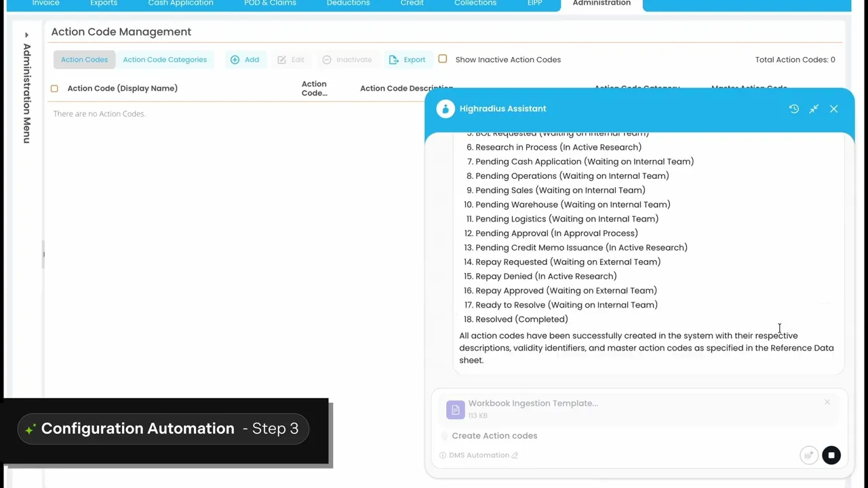868x488 pixels.
Task: Open the Exports top navigation tab
Action: click(104, 3)
